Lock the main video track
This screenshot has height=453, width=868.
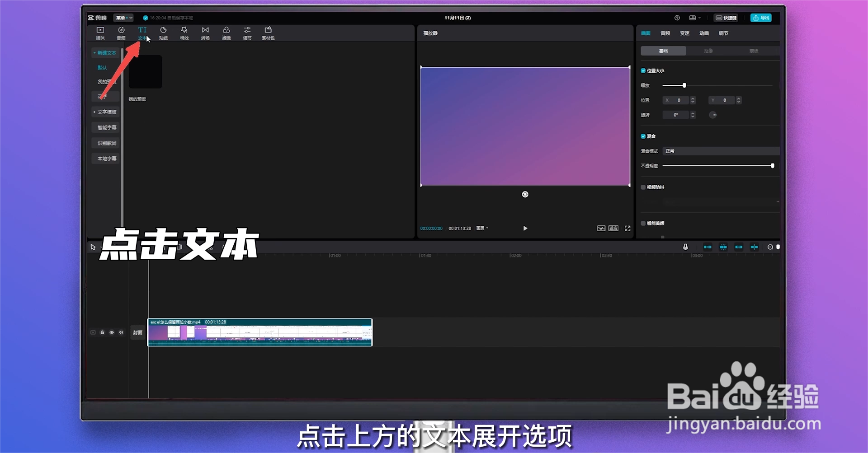(102, 332)
